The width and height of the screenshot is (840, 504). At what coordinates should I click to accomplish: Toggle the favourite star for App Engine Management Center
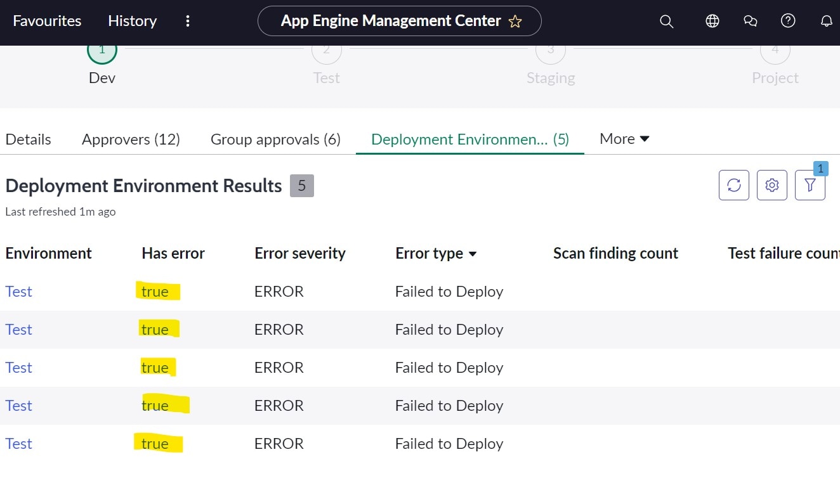coord(515,20)
